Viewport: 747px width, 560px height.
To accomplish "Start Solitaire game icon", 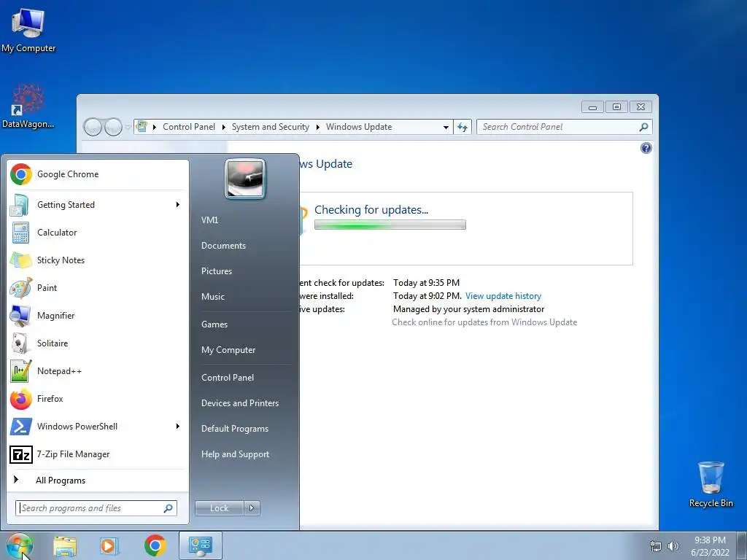I will [21, 343].
